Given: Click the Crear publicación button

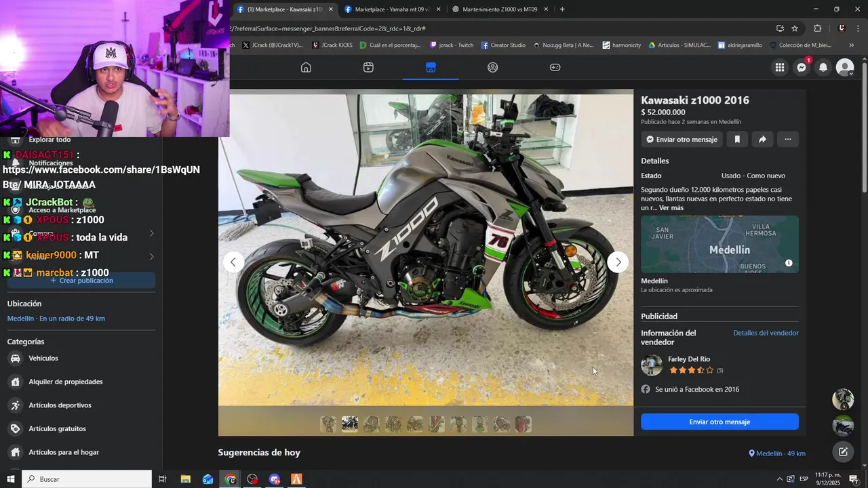Looking at the screenshot, I should 81,280.
